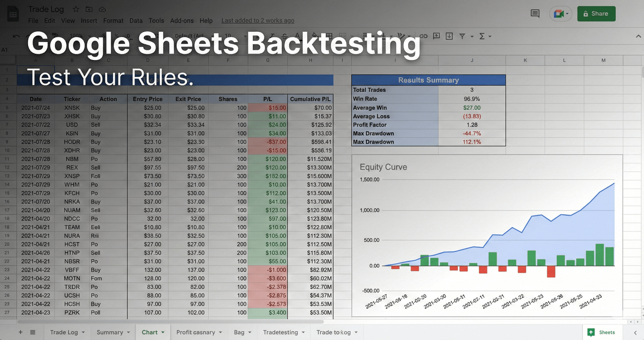Click the Average Loss value (13.83)

[x=472, y=116]
